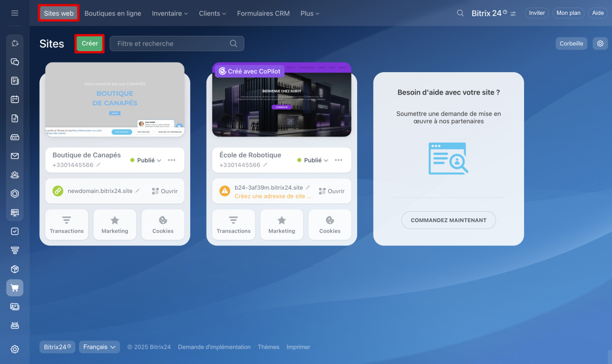
Task: Open Marketing for Boutique de Canapés
Action: tap(115, 225)
